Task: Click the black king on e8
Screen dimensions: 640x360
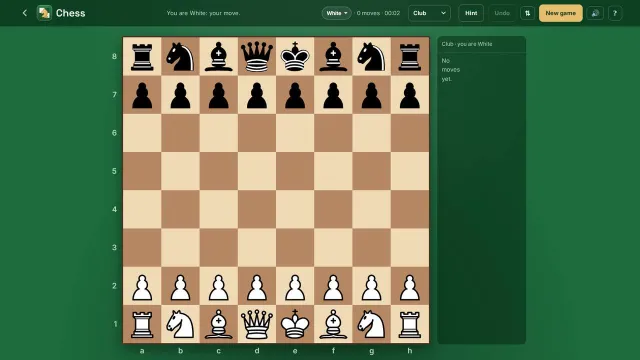Action: [x=295, y=56]
